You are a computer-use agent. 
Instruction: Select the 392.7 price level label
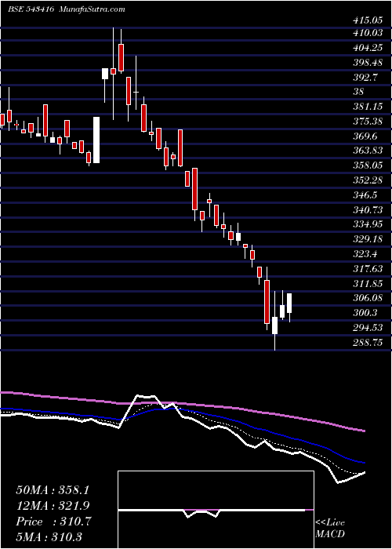point(365,78)
